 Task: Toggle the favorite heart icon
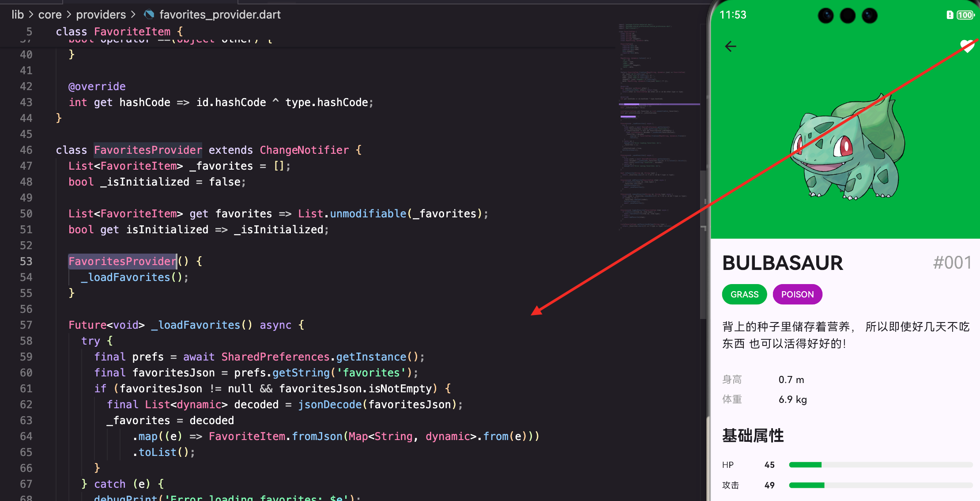pyautogui.click(x=967, y=46)
